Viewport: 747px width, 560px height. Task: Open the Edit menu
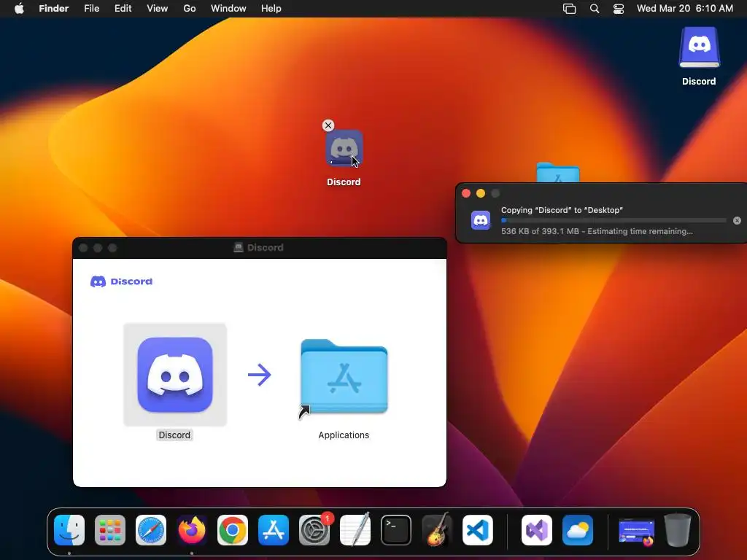(123, 9)
